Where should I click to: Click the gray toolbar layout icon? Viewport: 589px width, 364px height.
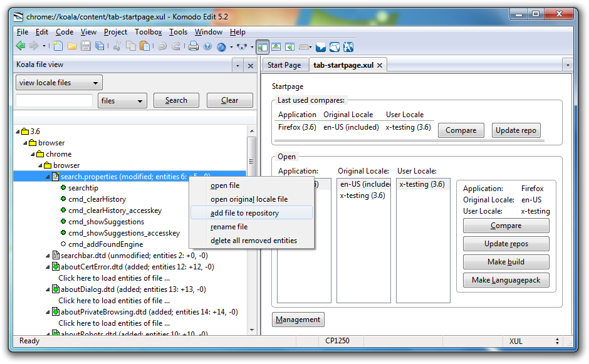(x=304, y=47)
